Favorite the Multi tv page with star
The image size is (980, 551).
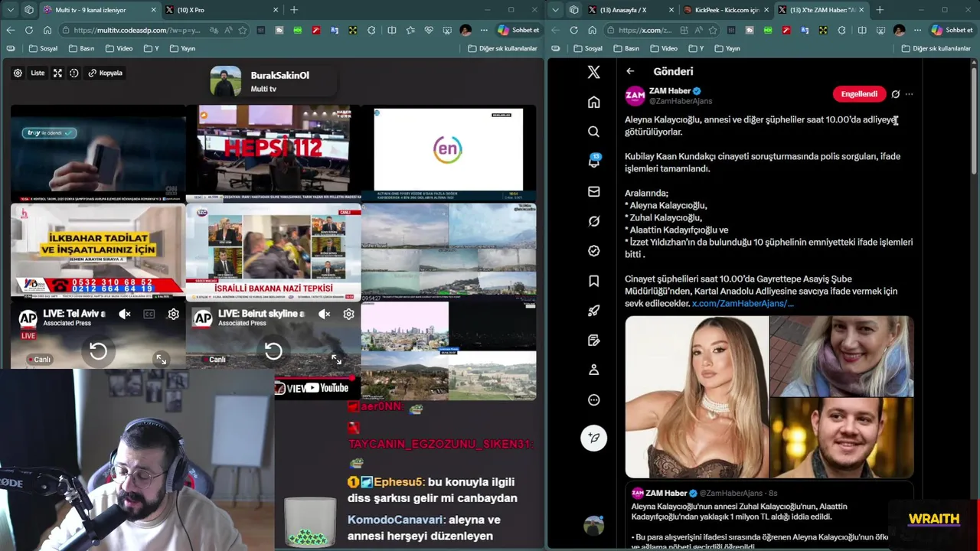243,30
